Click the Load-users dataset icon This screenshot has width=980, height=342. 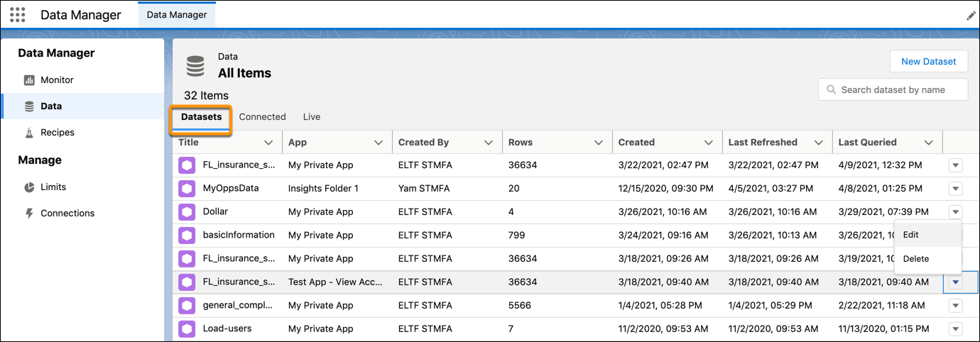187,329
